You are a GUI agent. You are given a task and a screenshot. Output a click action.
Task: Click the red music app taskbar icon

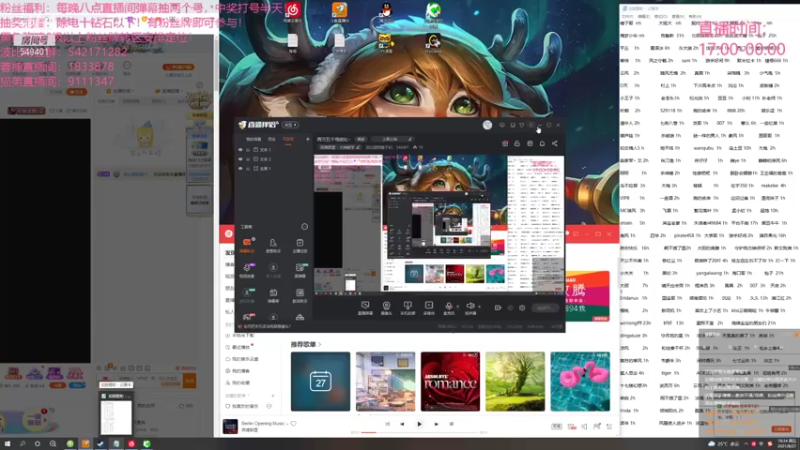click(x=132, y=444)
